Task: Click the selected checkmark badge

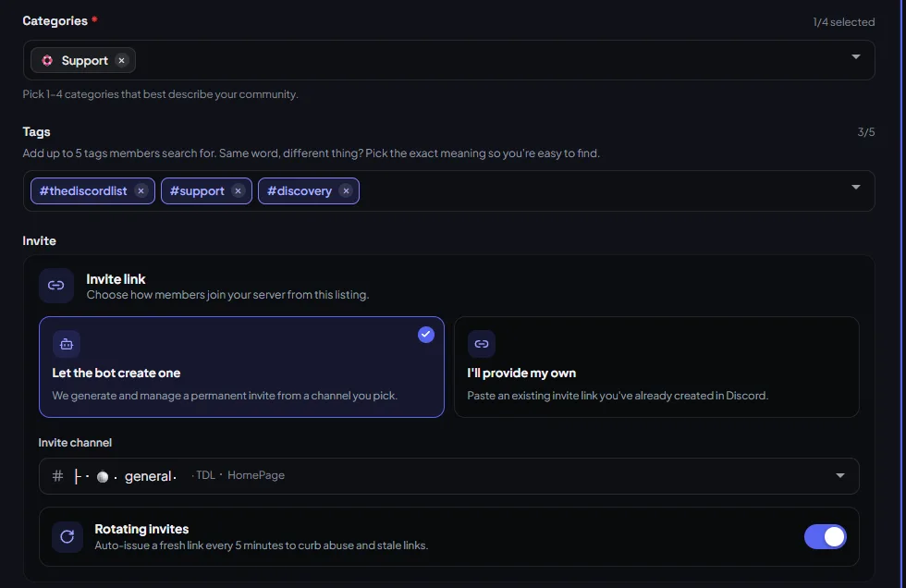Action: (426, 335)
